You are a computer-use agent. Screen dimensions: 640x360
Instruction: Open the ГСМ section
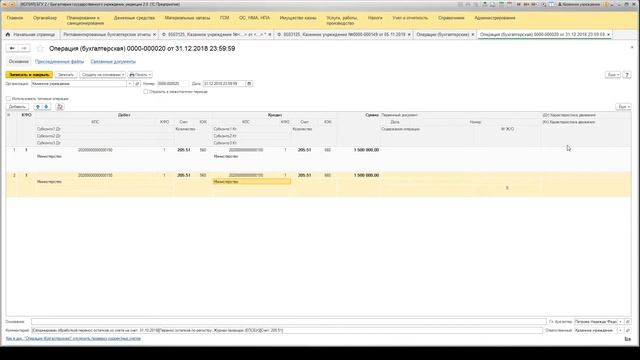click(x=224, y=18)
